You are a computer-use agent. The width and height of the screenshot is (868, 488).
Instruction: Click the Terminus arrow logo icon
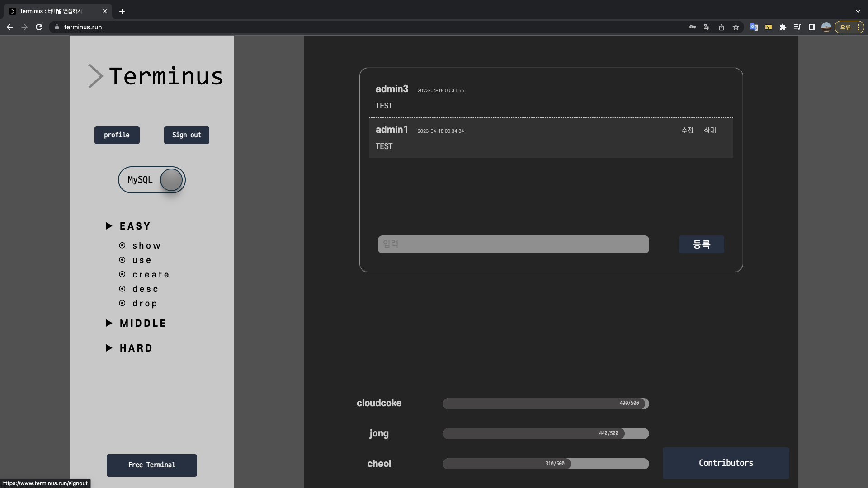(x=95, y=76)
